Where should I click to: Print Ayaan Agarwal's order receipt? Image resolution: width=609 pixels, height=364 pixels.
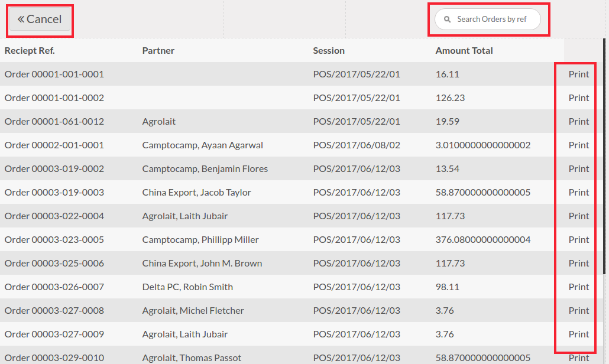[579, 145]
